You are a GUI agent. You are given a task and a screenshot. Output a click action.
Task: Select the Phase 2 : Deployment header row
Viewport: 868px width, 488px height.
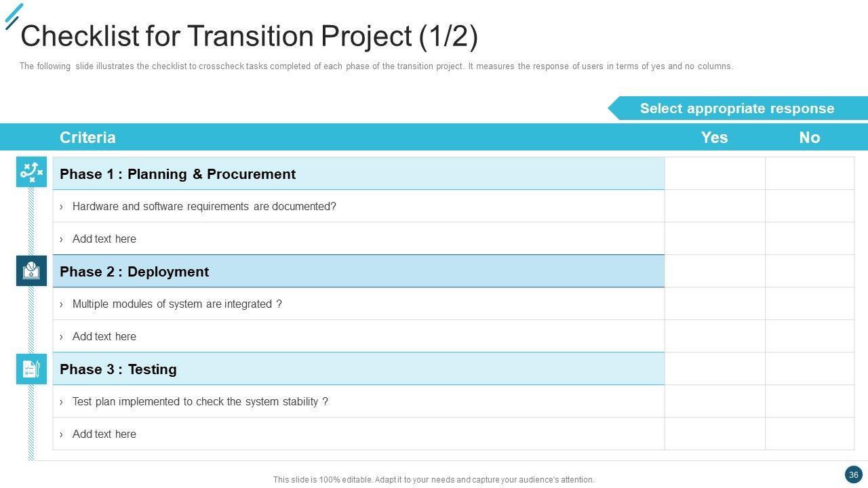(x=134, y=272)
